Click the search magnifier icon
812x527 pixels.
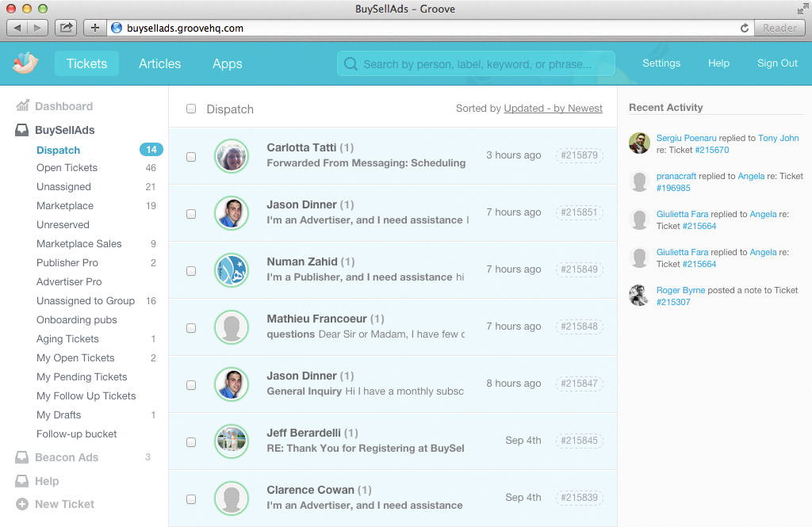click(x=350, y=63)
